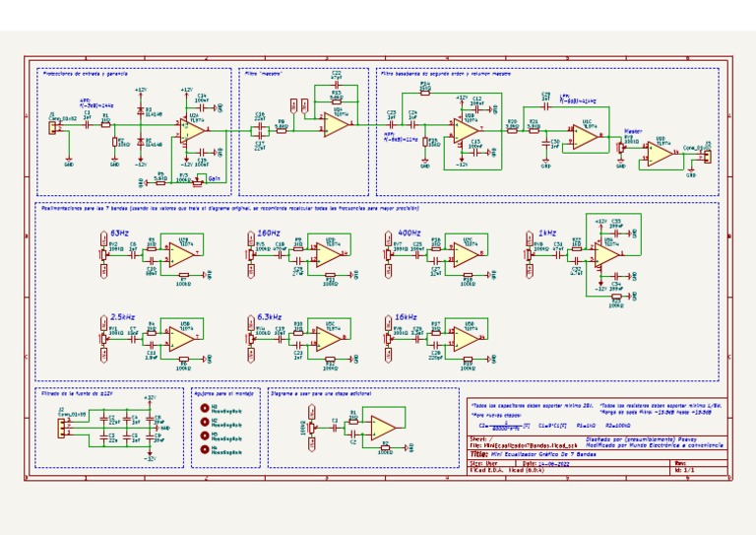Select the H4 mounting hole symbol

[x=205, y=449]
